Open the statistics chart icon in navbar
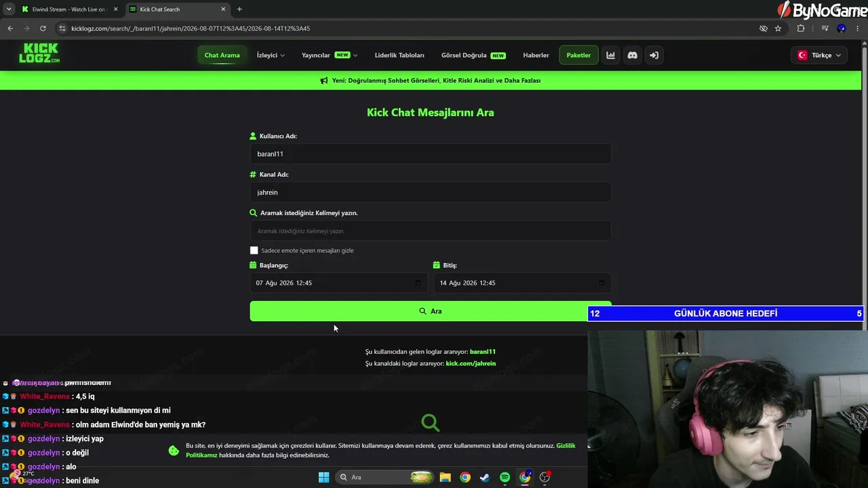 610,56
